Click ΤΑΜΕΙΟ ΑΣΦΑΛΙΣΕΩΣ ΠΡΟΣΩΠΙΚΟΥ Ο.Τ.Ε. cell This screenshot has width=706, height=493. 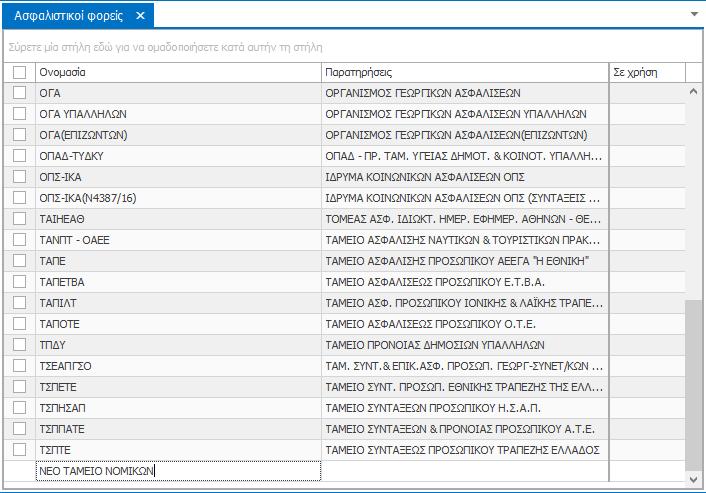465,324
